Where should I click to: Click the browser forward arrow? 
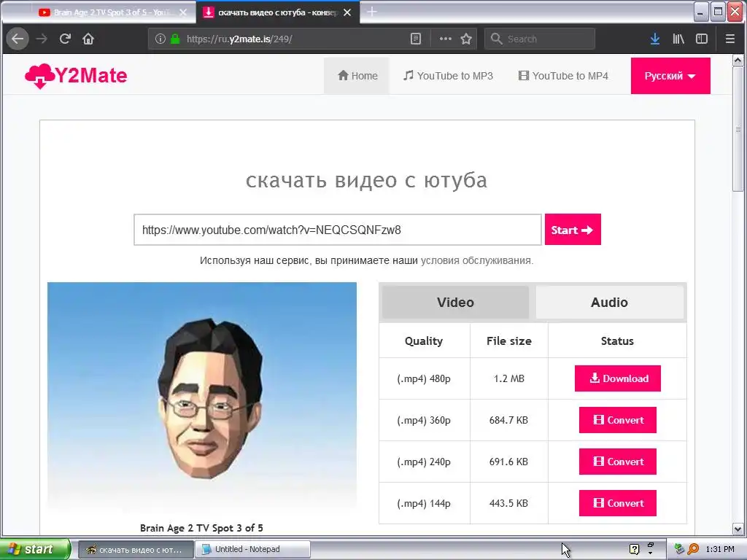(42, 39)
